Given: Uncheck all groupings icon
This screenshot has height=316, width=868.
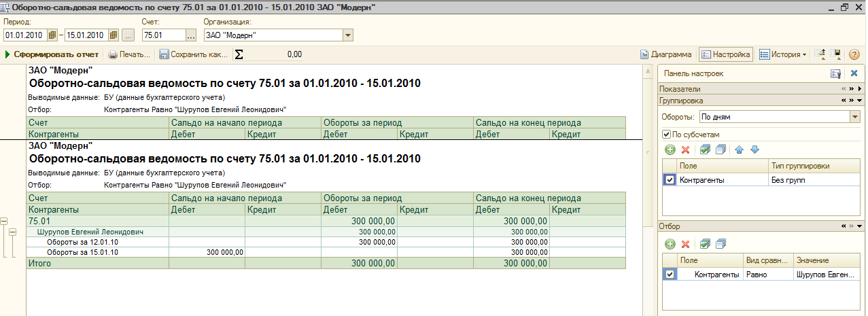Looking at the screenshot, I should 721,149.
